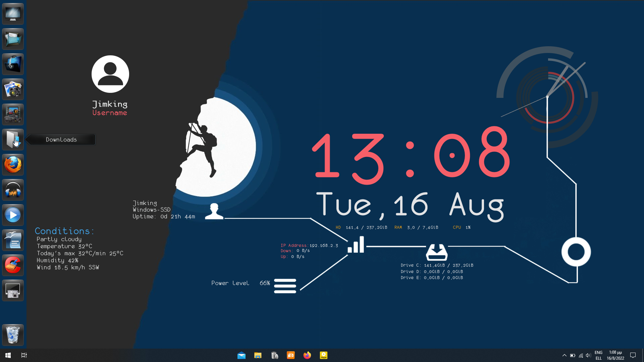
Task: Open the battery status flyout
Action: [x=572, y=355]
